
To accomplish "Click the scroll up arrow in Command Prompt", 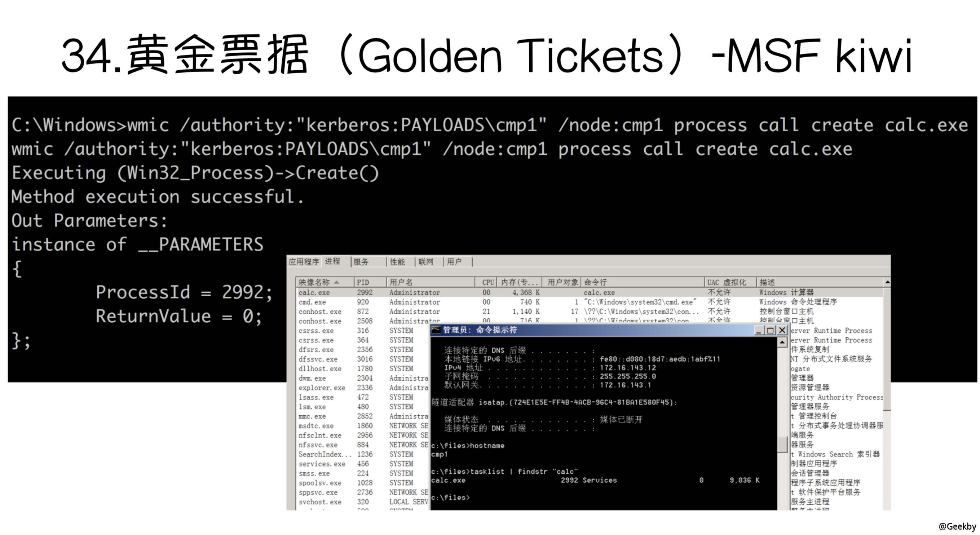I will 782,342.
